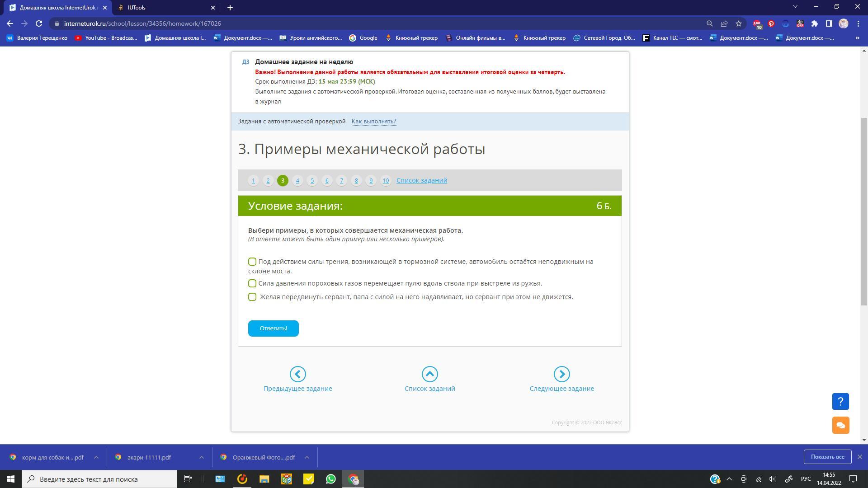Viewport: 868px width, 488px height.
Task: Open the extensions puzzle icon
Action: tap(815, 23)
